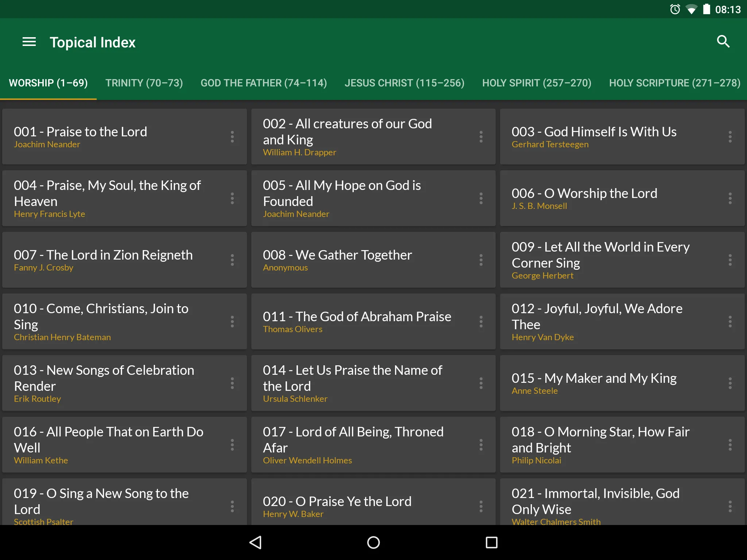Open overflow menu for 007 The Lord in Zion
Image resolution: width=747 pixels, height=560 pixels.
coord(232,260)
